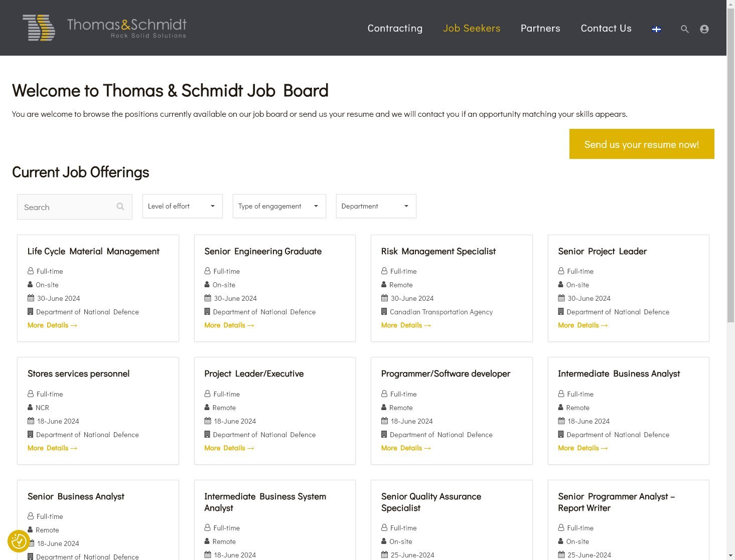
Task: Click Risk Management Specialist card title
Action: click(x=438, y=251)
